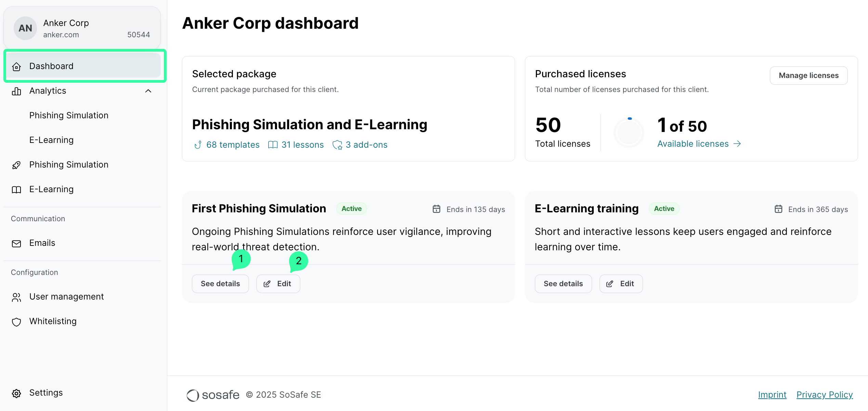Click the 68 templates link
The image size is (868, 411).
click(233, 145)
